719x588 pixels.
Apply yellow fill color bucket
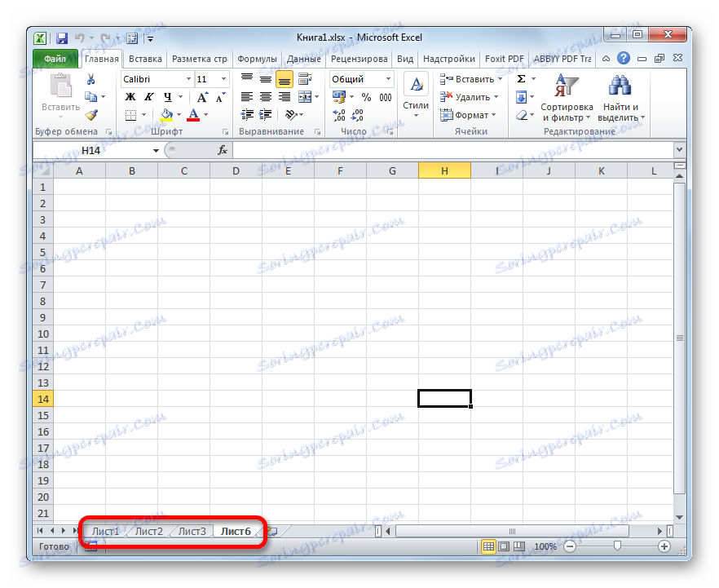[166, 115]
